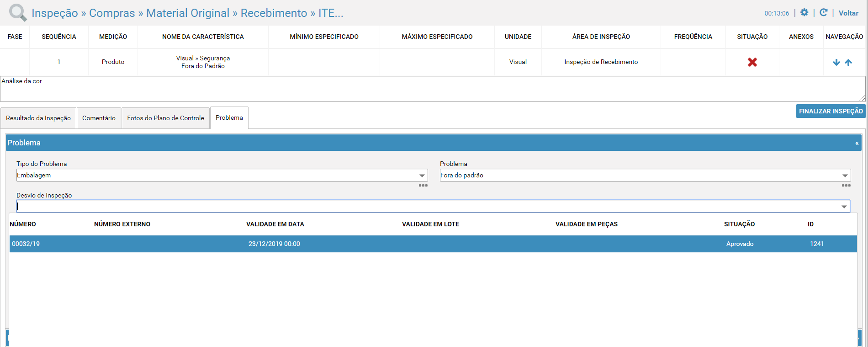This screenshot has height=347, width=868.
Task: Open the settings gear icon
Action: (x=804, y=13)
